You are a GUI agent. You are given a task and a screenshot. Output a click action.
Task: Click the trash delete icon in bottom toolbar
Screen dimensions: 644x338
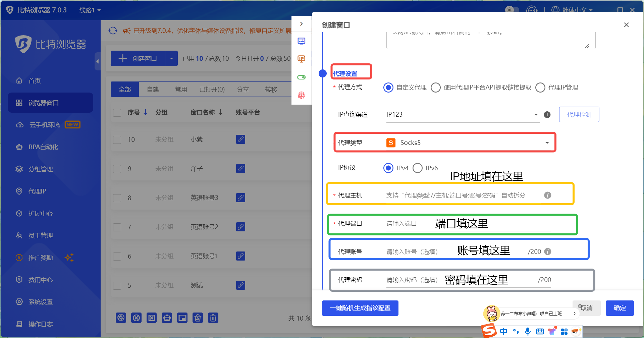[x=213, y=318]
